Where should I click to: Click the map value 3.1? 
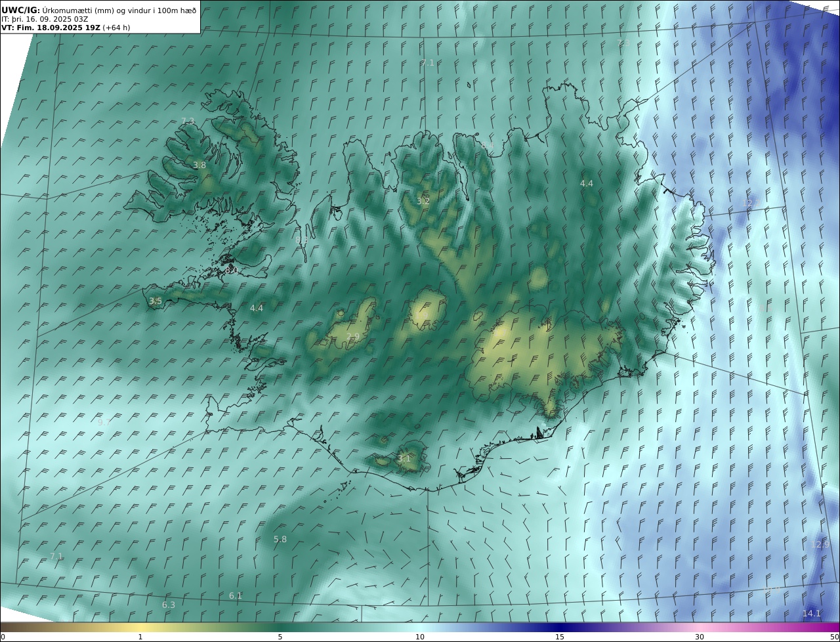404,458
